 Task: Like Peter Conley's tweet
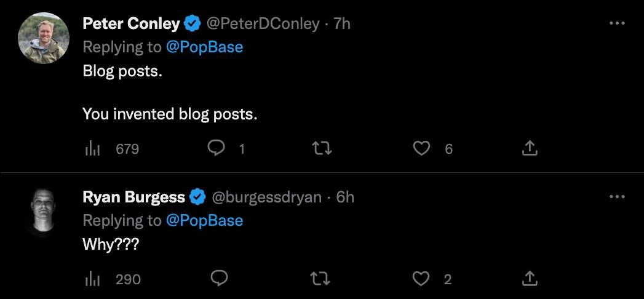pyautogui.click(x=421, y=148)
